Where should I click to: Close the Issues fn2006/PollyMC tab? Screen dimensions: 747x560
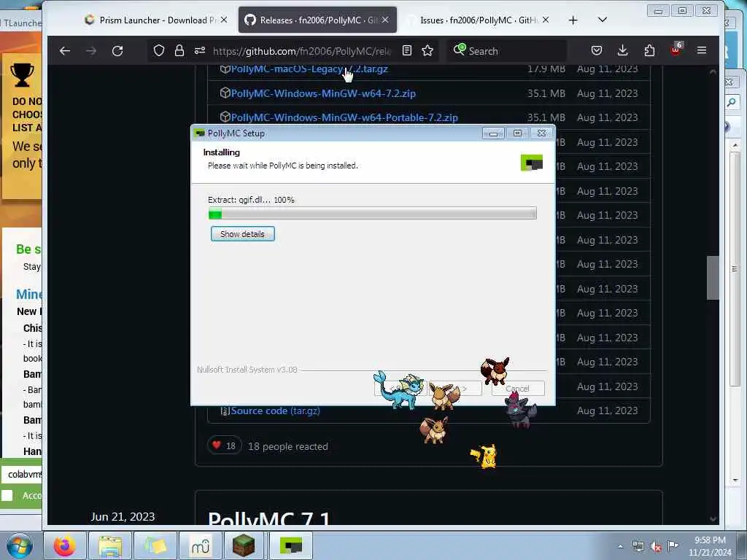[546, 20]
